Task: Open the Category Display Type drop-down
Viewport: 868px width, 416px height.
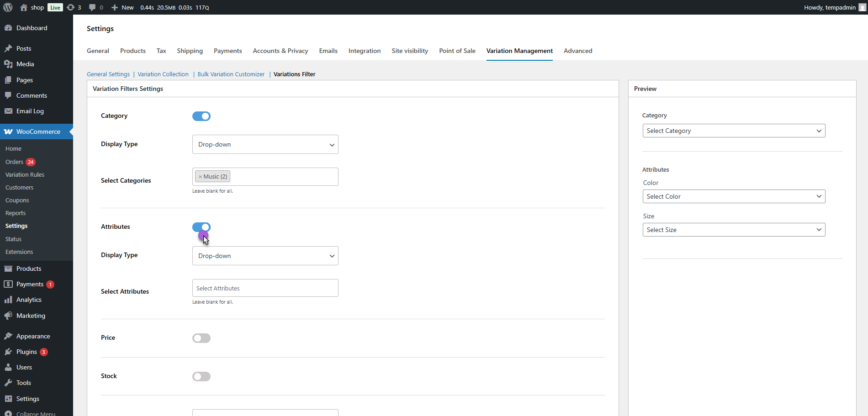Action: pos(265,144)
